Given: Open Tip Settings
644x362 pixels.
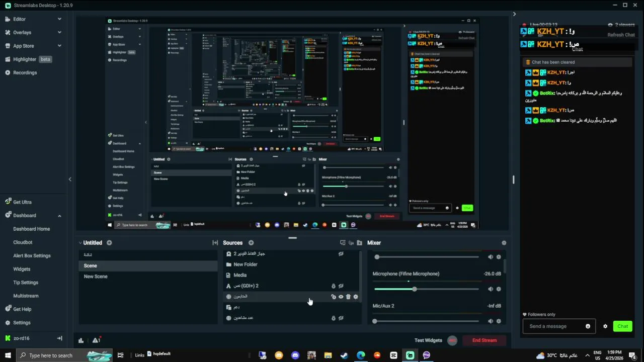Looking at the screenshot, I should point(26,283).
